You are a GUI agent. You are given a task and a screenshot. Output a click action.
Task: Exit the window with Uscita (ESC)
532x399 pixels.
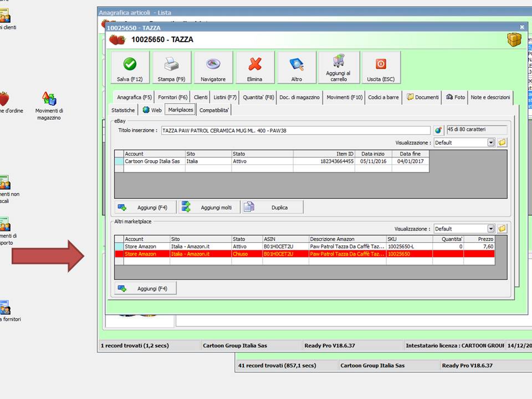[x=381, y=68]
